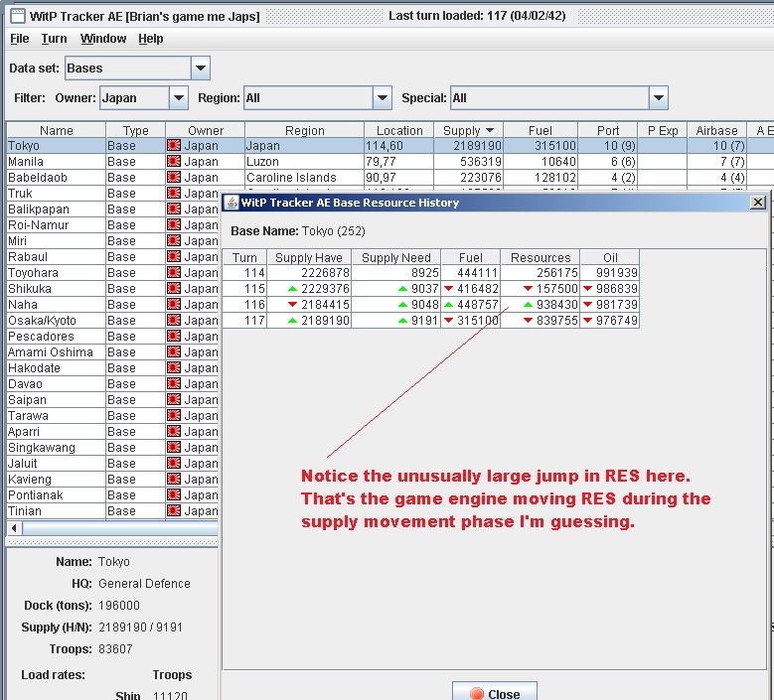Click the WitP Tracker AE window icon
The width and height of the screenshot is (774, 700).
coord(18,16)
